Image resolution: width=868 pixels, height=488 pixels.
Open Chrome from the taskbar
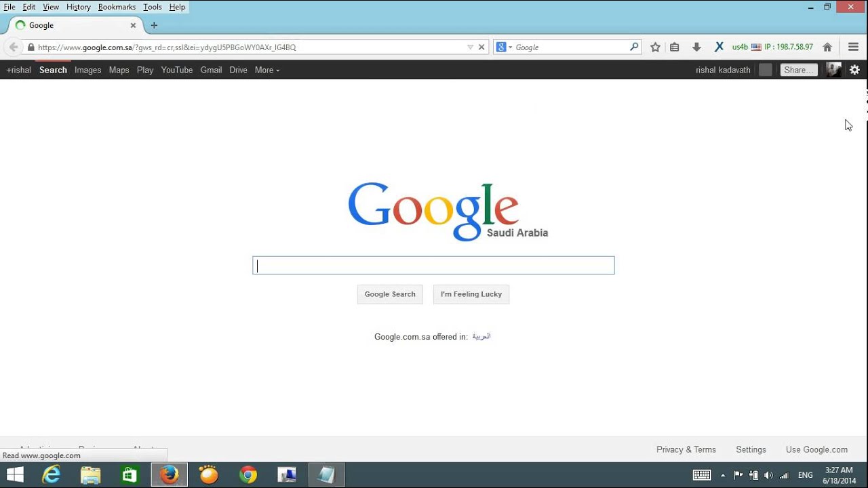click(248, 475)
